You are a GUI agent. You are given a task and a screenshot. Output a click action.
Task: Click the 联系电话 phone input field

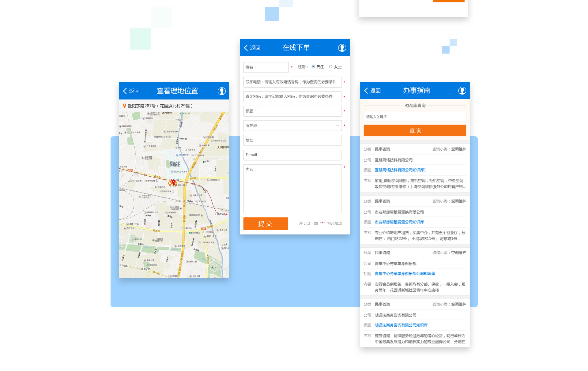point(292,82)
